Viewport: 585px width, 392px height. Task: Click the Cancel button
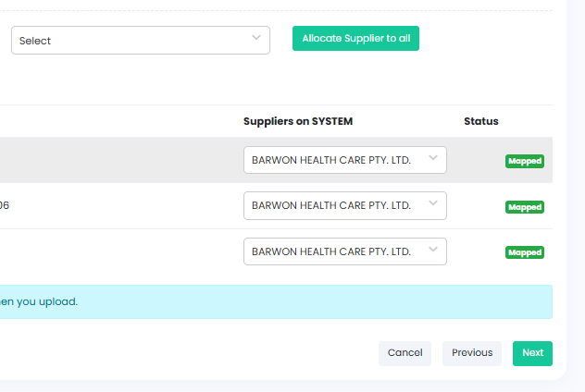pyautogui.click(x=405, y=353)
